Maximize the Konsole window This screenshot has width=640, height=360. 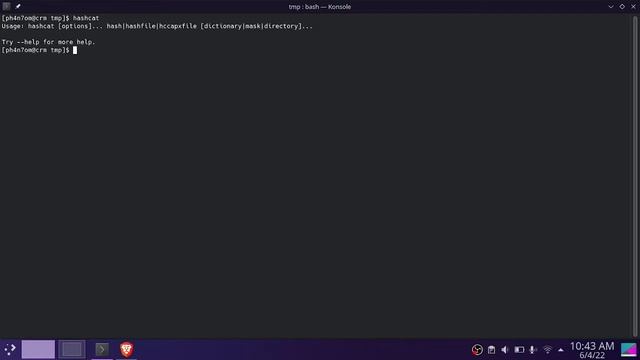(x=622, y=7)
